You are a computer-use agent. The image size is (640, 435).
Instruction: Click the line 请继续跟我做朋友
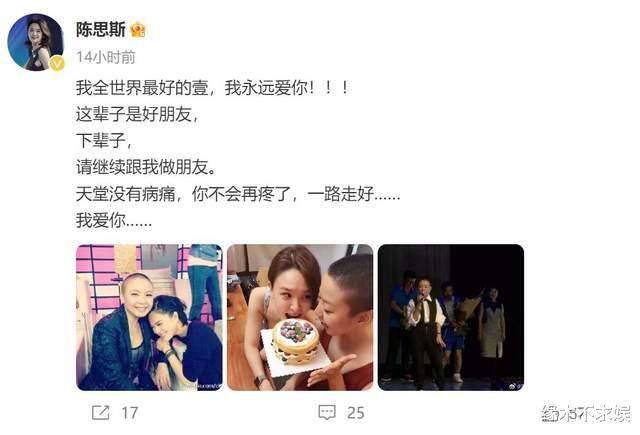click(146, 167)
